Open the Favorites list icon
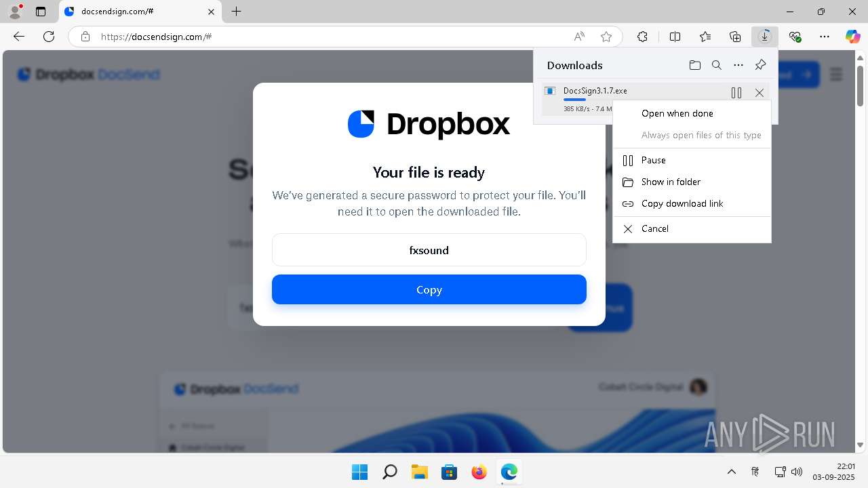This screenshot has width=868, height=488. (705, 37)
